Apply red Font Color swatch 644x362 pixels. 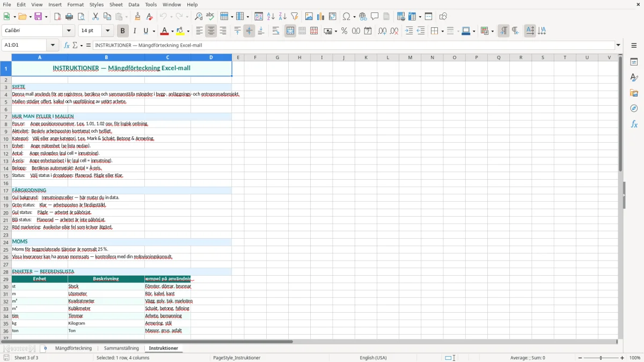point(165,31)
